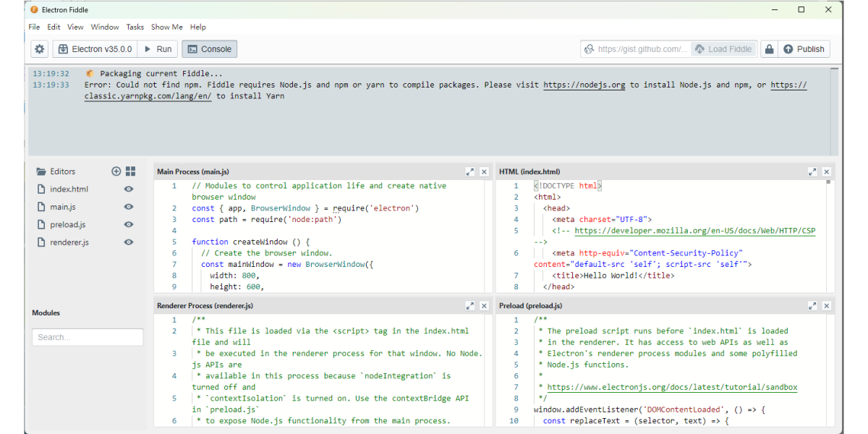Image resolution: width=868 pixels, height=434 pixels.
Task: Open the Electron v35.0.0 version selector
Action: (95, 49)
